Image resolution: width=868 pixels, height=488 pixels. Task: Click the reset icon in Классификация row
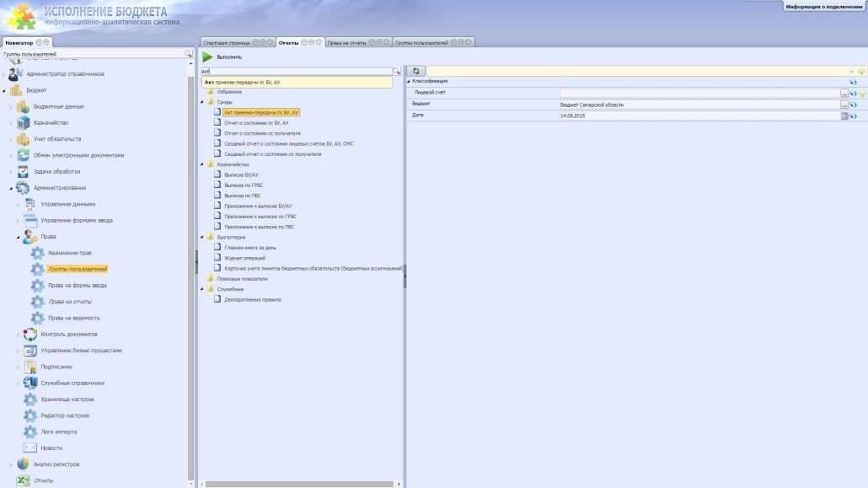853,82
